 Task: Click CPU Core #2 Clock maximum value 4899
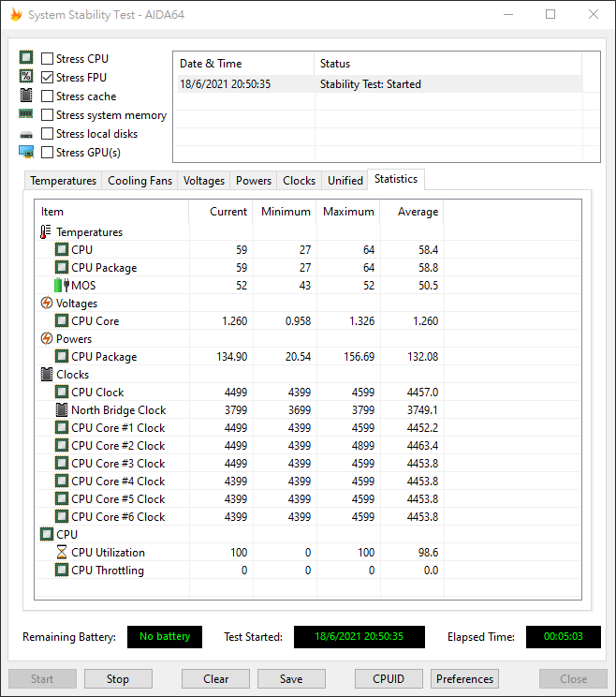coord(363,445)
